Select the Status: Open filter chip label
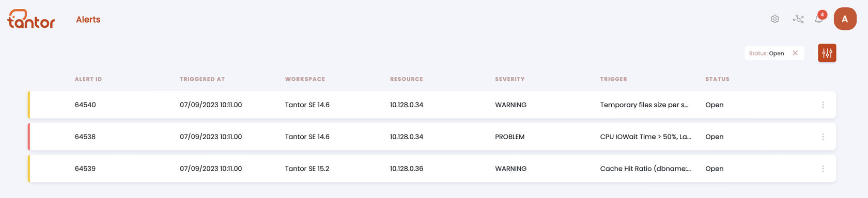Screen dimensions: 868x198 click(766, 53)
